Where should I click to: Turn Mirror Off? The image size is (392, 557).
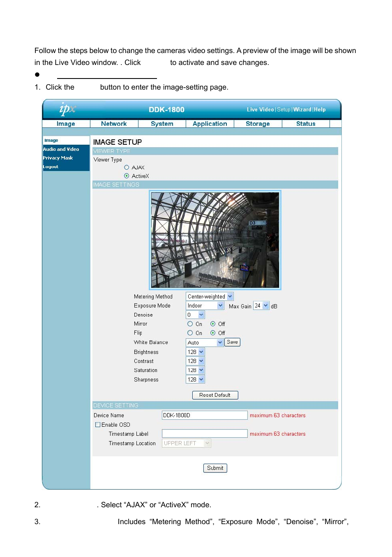click(x=213, y=324)
